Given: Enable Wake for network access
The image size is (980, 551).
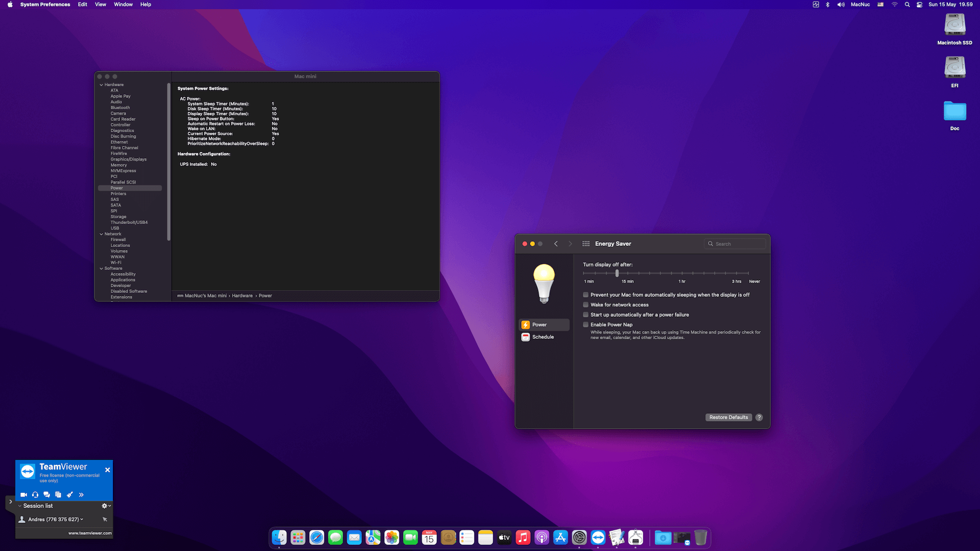Looking at the screenshot, I should click(585, 305).
